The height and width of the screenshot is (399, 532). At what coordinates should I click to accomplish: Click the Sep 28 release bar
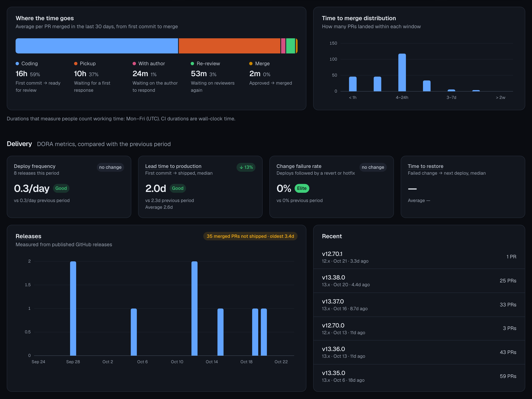click(x=73, y=308)
